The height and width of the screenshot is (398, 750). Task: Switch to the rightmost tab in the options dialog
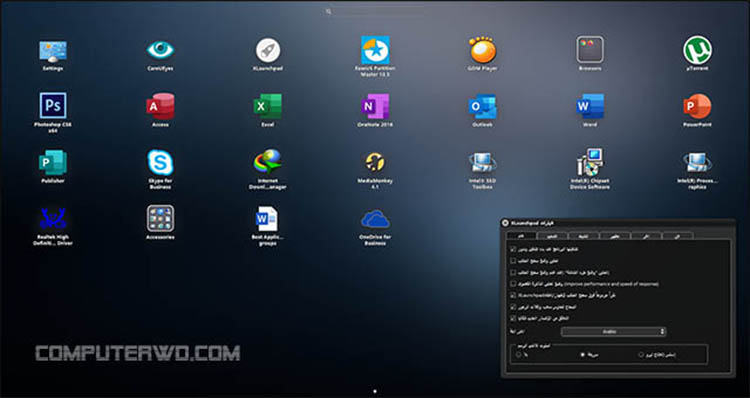pos(678,236)
